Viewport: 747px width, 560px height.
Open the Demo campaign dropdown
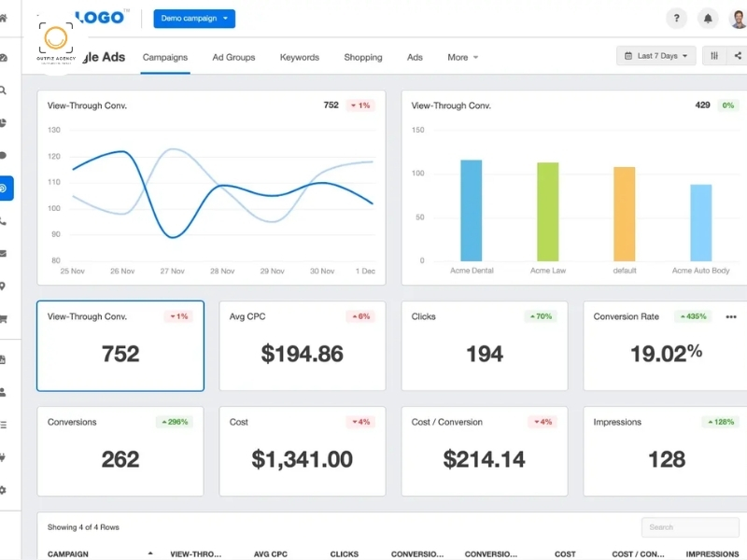coord(194,18)
